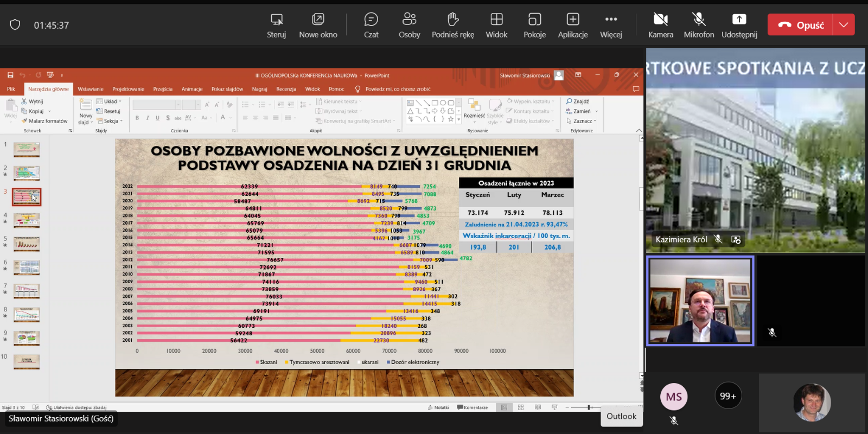Unmute the Mikrofon
Viewport: 868px width, 434px height.
[699, 25]
